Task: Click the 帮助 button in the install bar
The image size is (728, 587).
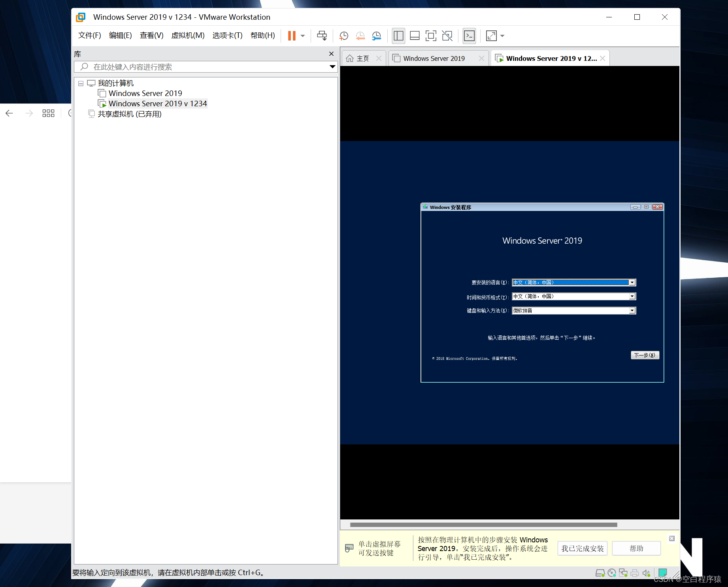Action: 636,548
